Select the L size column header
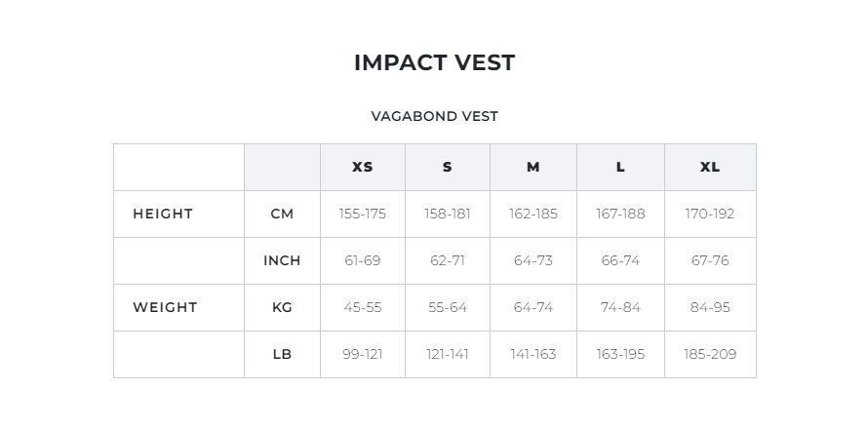The height and width of the screenshot is (430, 868). (620, 167)
